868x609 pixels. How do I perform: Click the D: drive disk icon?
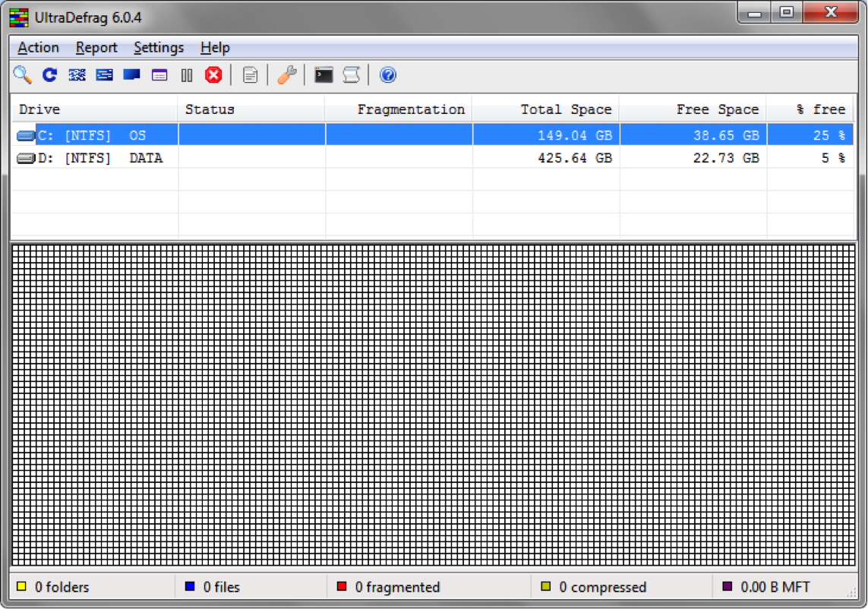pos(26,159)
